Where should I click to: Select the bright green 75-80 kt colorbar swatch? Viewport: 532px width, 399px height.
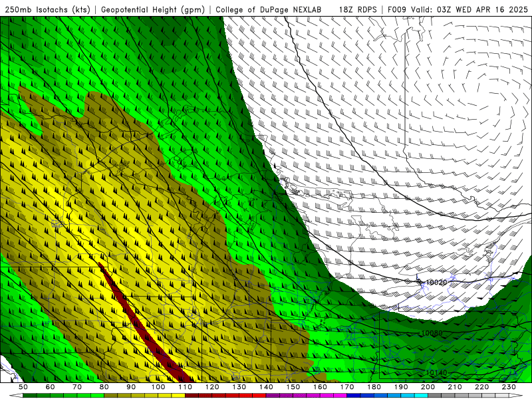(x=97, y=396)
